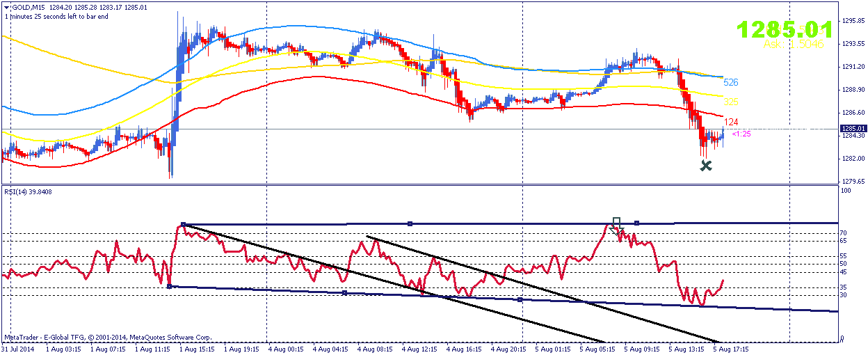Viewport: 868px width, 355px height.
Task: Select the yellow 325 moving average label
Action: [x=731, y=102]
